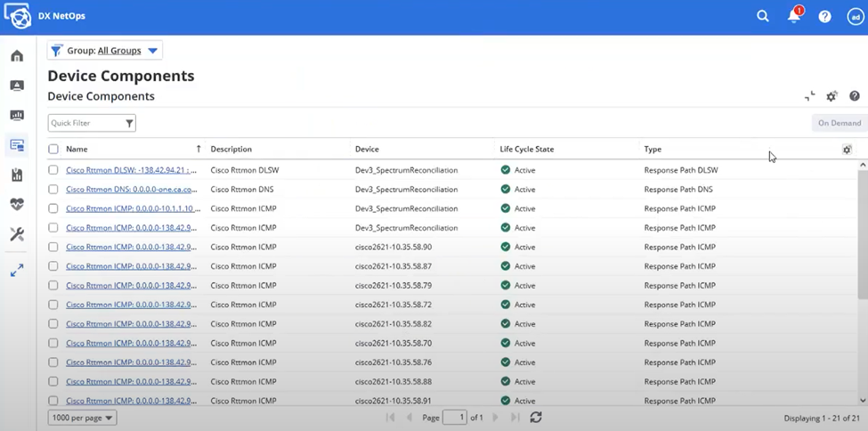The width and height of the screenshot is (868, 431).
Task: Click the Response Path DNS type cell
Action: (x=678, y=190)
